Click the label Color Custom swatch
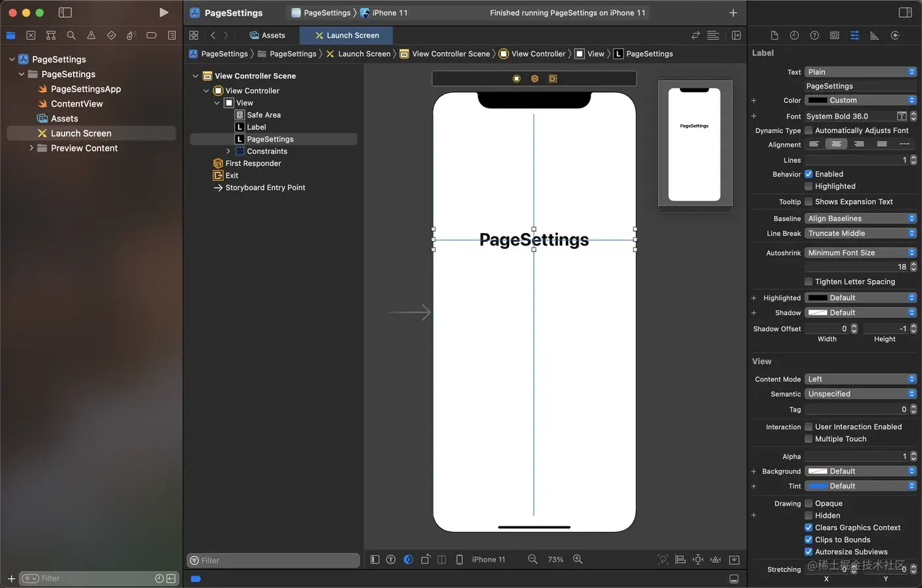The width and height of the screenshot is (922, 588). [818, 100]
